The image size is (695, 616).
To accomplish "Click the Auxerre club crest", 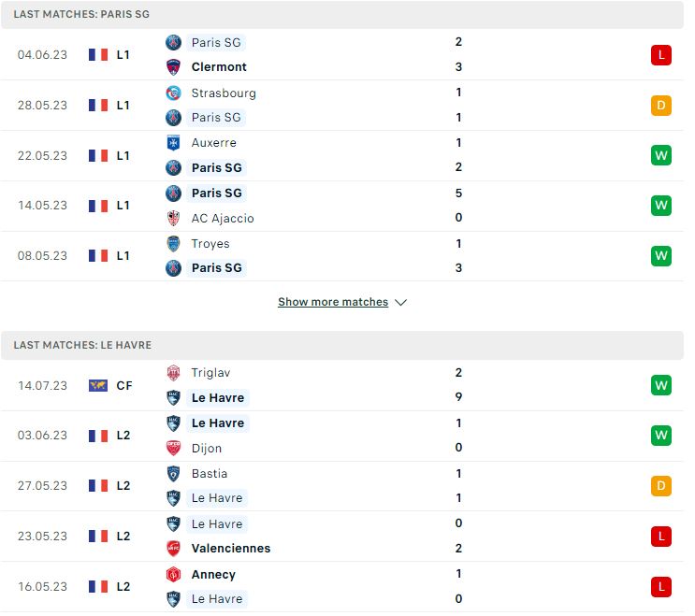I will pyautogui.click(x=175, y=144).
